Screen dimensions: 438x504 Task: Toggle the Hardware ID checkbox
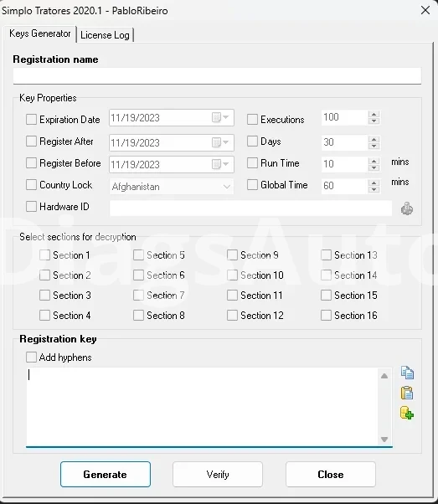[x=31, y=206]
